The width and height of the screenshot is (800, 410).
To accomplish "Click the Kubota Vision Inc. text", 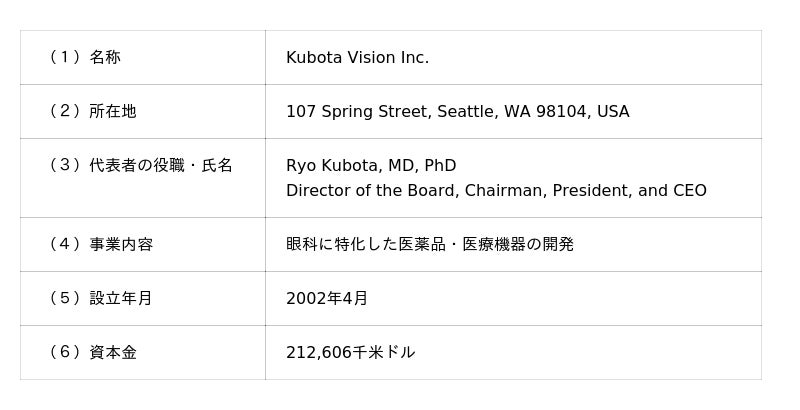I will [x=357, y=58].
